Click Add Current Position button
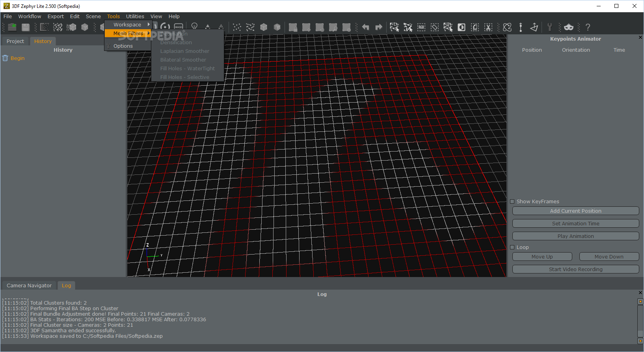The width and height of the screenshot is (644, 352). click(575, 211)
